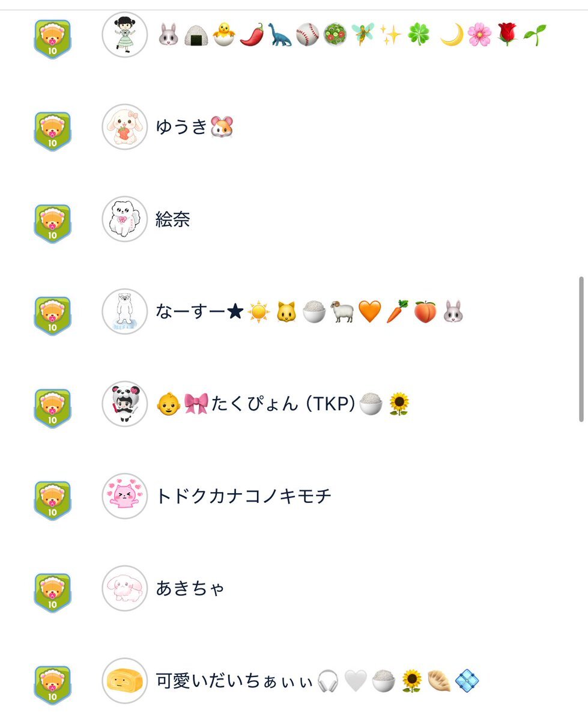Viewport: 588px width, 721px height.
Task: Click the level badge in the top row
Action: point(52,39)
